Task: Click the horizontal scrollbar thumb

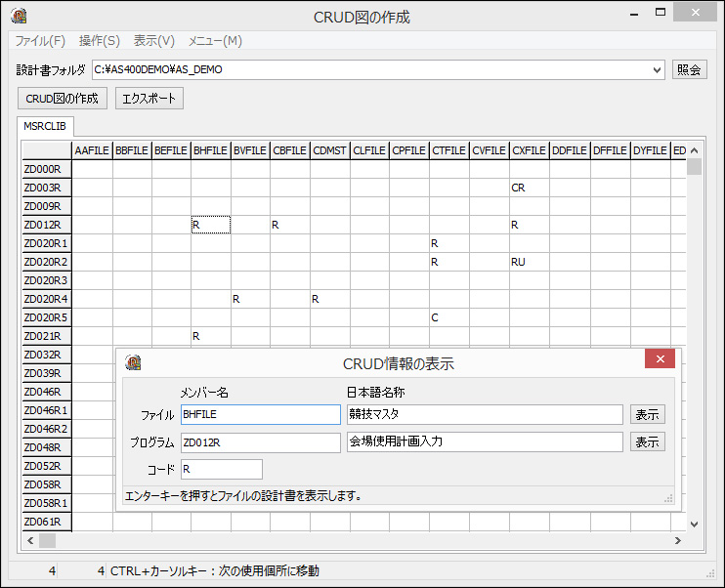Action: [47, 540]
